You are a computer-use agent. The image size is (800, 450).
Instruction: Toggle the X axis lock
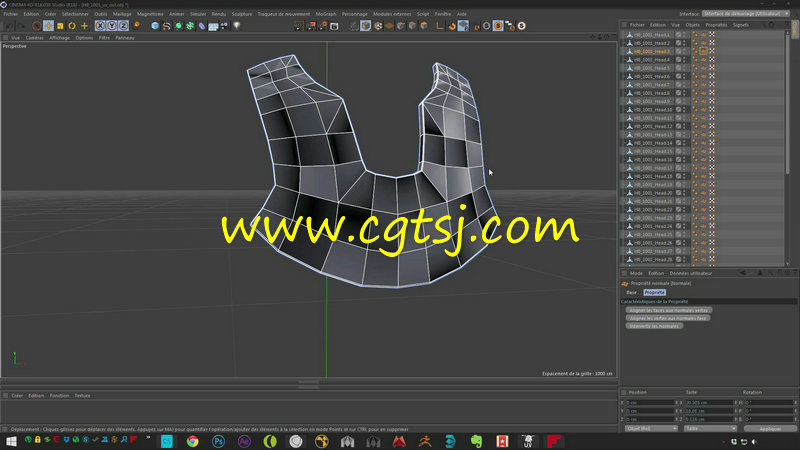pyautogui.click(x=100, y=26)
